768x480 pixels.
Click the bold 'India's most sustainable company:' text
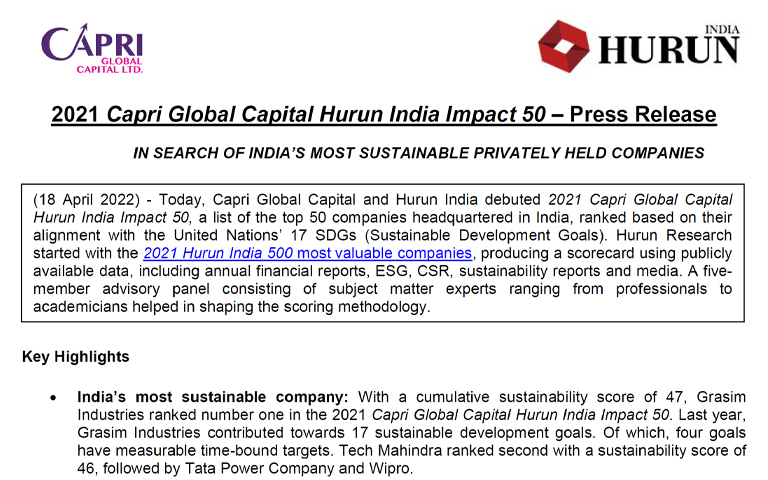click(x=213, y=397)
